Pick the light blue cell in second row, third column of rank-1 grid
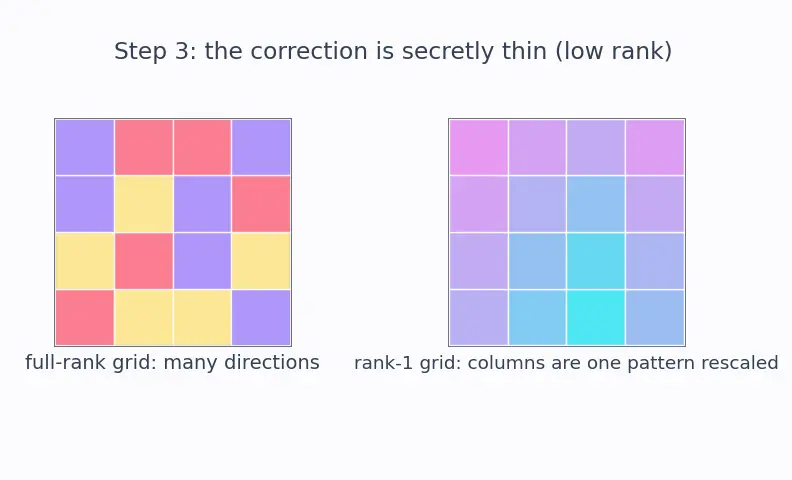The width and height of the screenshot is (792, 480). 596,204
